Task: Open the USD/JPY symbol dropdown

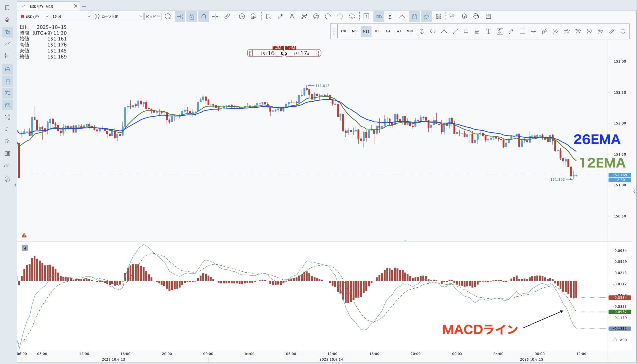Action: coord(35,16)
